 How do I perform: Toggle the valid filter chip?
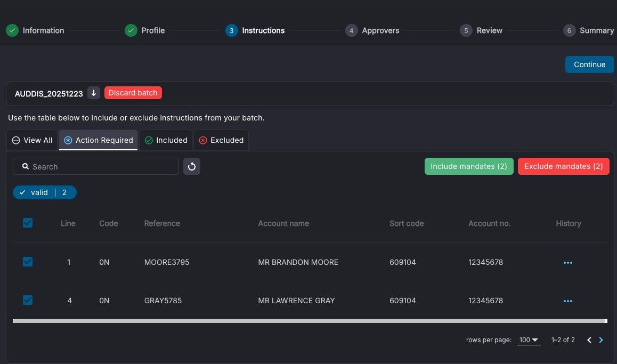coord(44,192)
